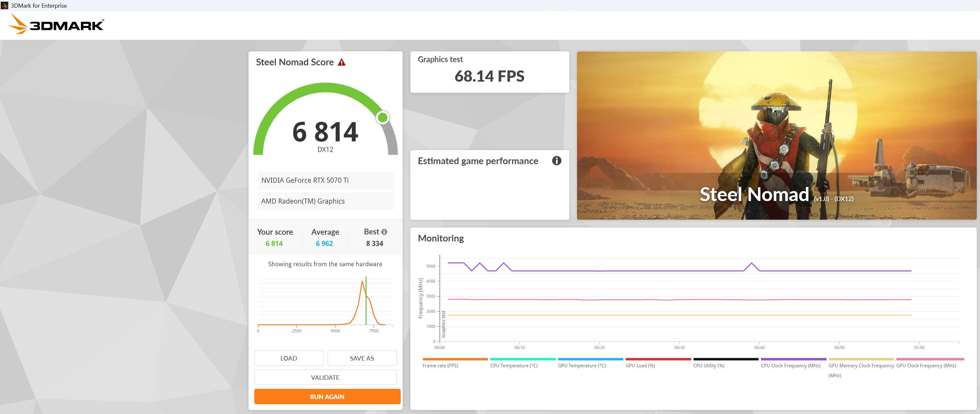Viewport: 980px width, 414px height.
Task: Toggle the GPU Clock Frequency (MHz) legend item
Action: point(930,363)
